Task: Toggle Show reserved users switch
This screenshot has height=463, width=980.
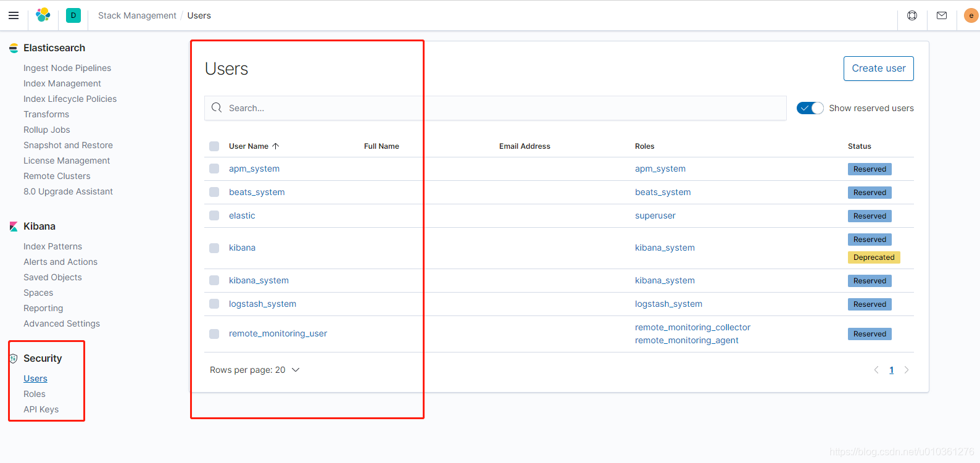Action: [810, 108]
